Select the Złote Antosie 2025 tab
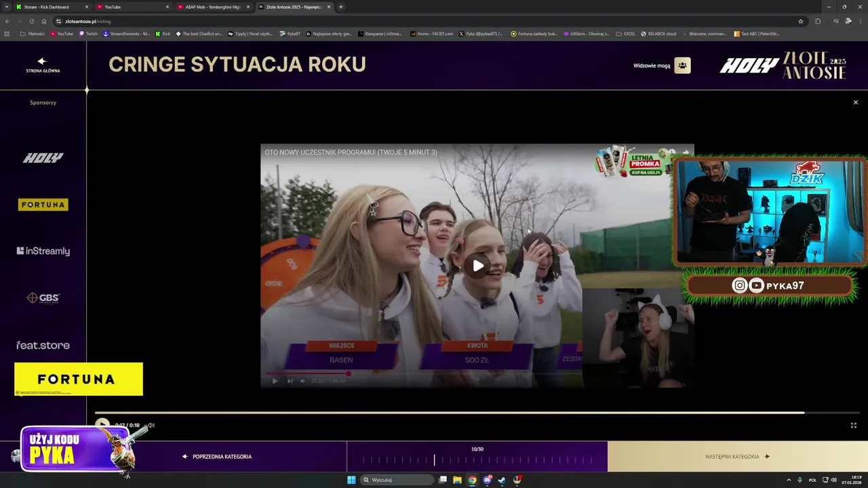The height and width of the screenshot is (488, 868). pyautogui.click(x=294, y=7)
